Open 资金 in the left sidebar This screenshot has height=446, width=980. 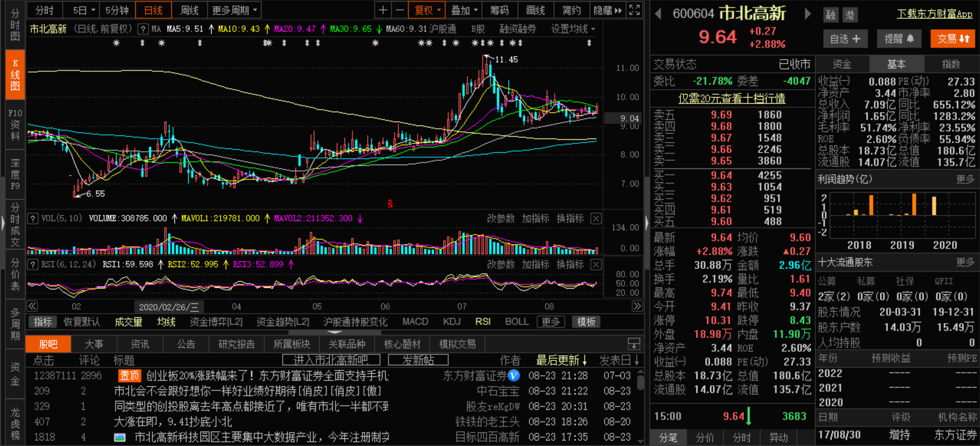click(x=15, y=374)
